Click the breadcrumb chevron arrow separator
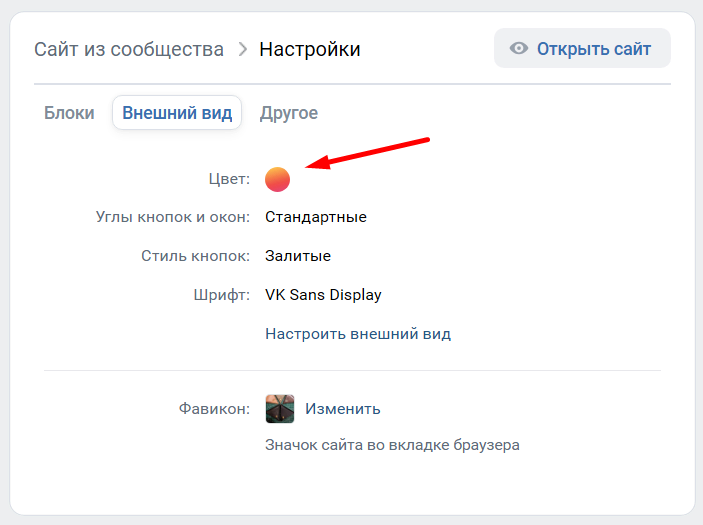This screenshot has height=525, width=703. (x=243, y=49)
